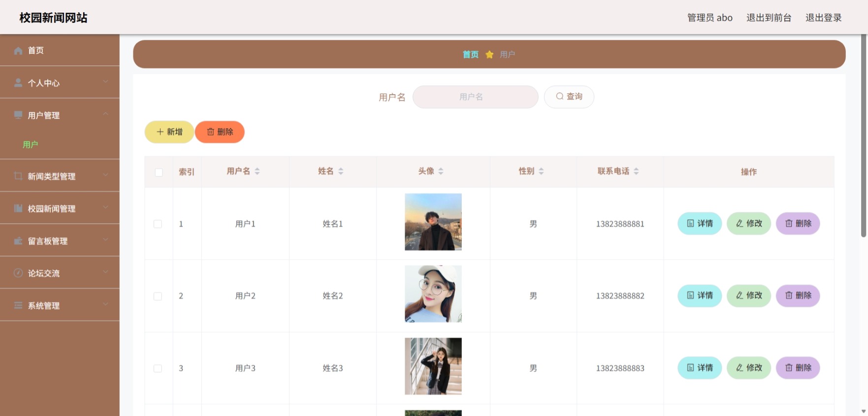The width and height of the screenshot is (868, 416).
Task: Sort the table by 姓名 column arrows
Action: coord(341,171)
